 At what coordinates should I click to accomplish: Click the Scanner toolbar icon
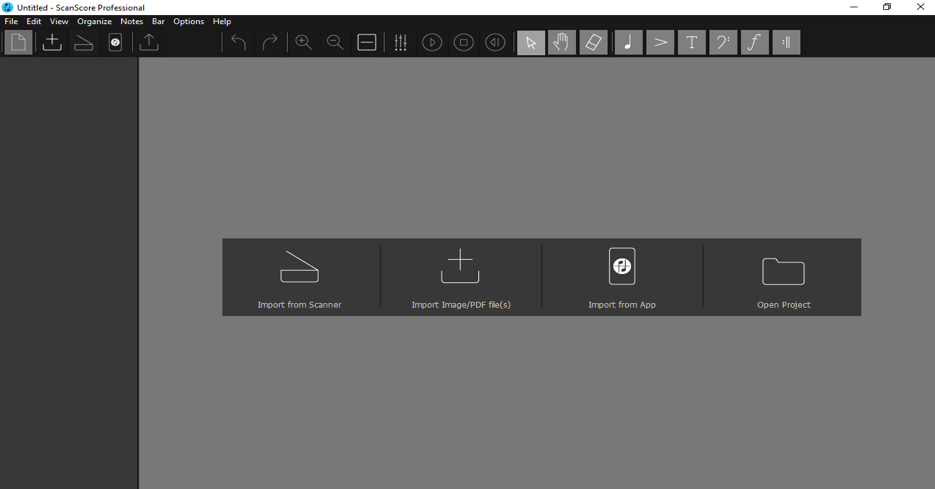coord(83,42)
